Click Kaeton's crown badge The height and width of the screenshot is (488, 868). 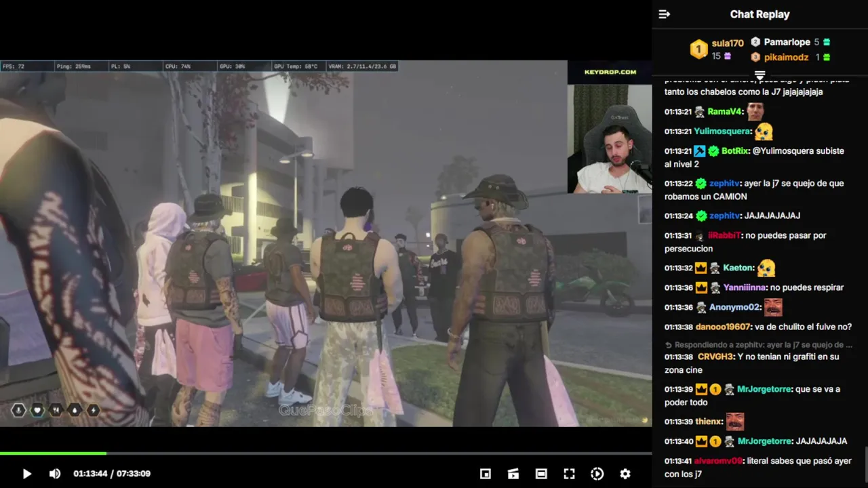tap(700, 268)
